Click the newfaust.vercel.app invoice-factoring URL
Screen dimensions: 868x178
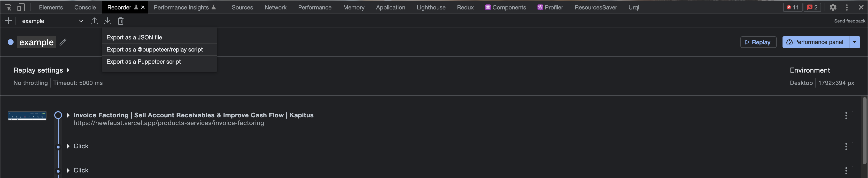pos(169,123)
